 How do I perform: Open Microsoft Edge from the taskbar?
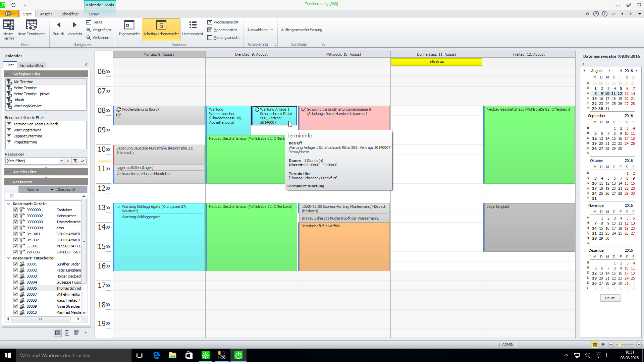[x=156, y=355]
